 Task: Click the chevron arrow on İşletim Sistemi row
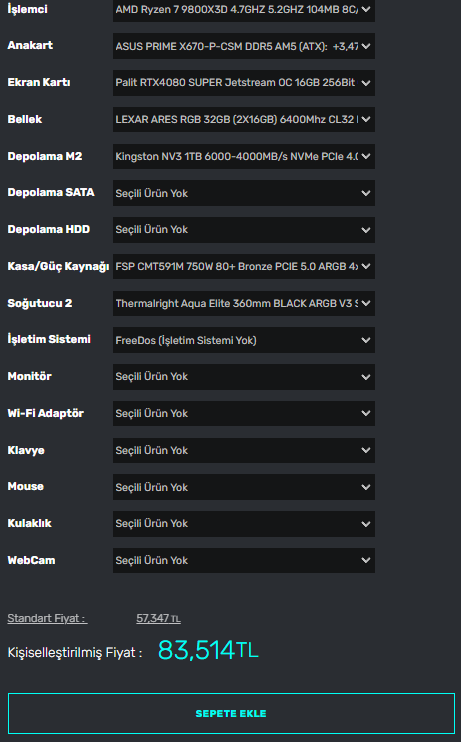(x=365, y=340)
